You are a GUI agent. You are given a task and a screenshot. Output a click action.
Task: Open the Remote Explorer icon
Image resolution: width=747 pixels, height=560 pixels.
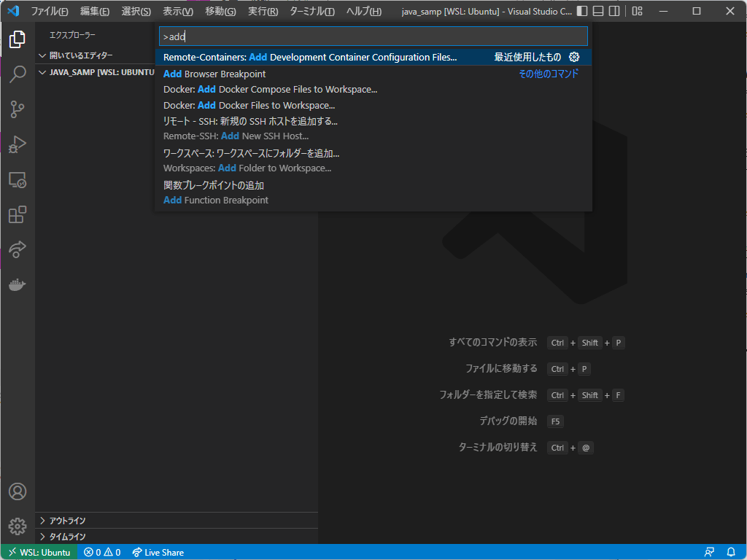point(18,179)
